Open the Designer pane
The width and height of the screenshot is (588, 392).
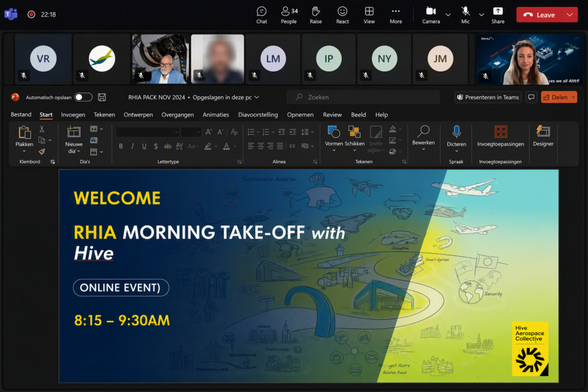coord(543,137)
